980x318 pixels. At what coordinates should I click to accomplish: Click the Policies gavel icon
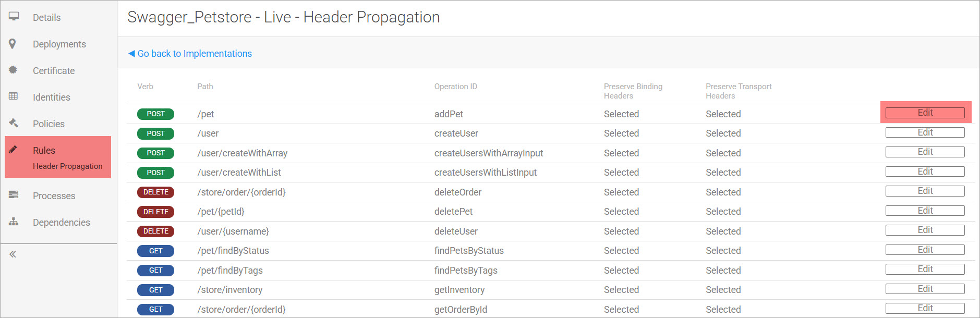click(14, 123)
